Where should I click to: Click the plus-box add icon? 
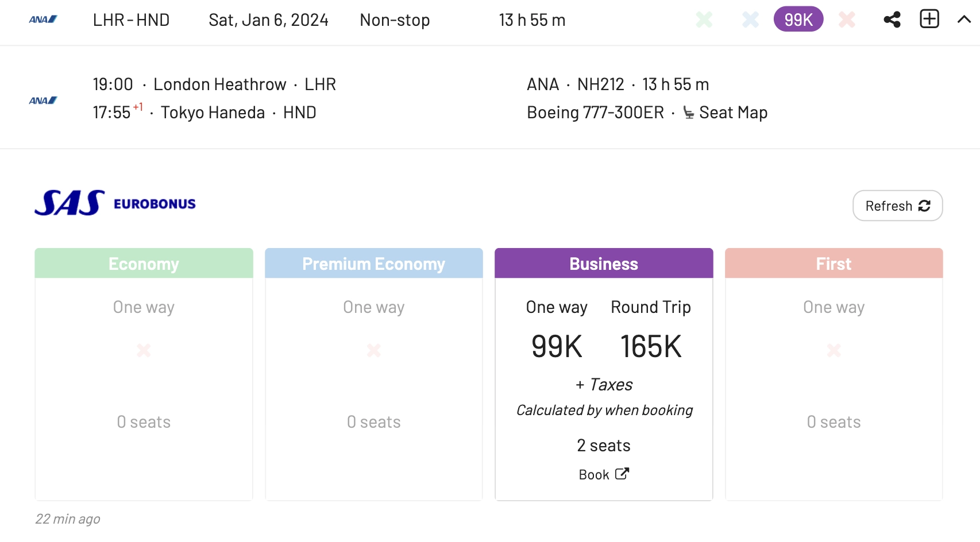tap(929, 19)
